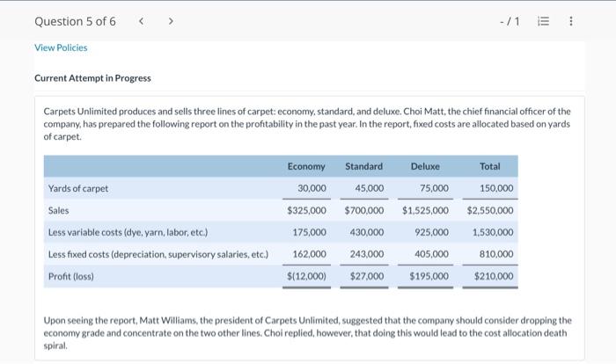This screenshot has height=364, width=616.
Task: Click the Less fixed costs row label
Action: pyautogui.click(x=158, y=254)
